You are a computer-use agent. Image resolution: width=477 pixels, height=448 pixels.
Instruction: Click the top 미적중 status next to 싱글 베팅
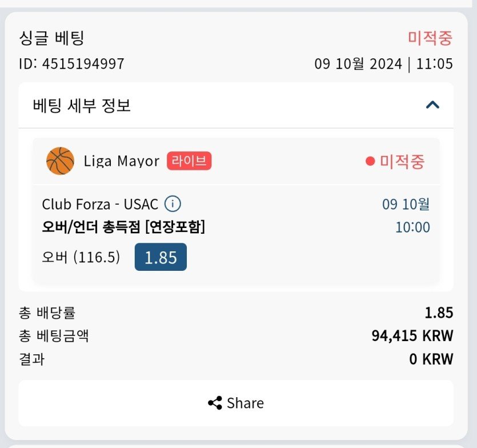pyautogui.click(x=430, y=38)
